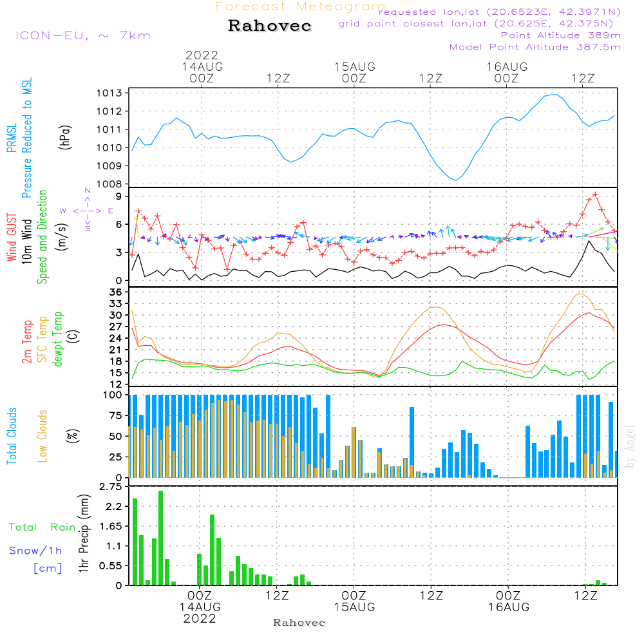
Task: Click the bottom '15AUG' date label
Action: point(354,607)
